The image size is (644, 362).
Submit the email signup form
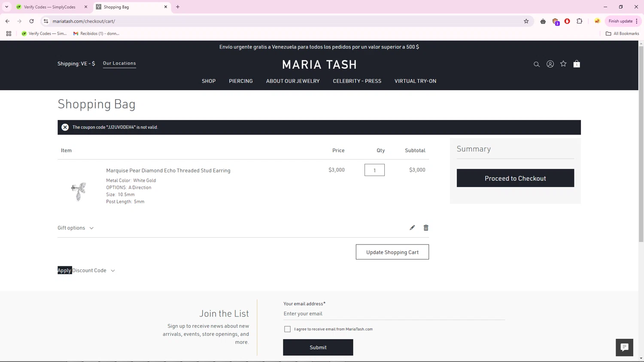click(x=318, y=347)
